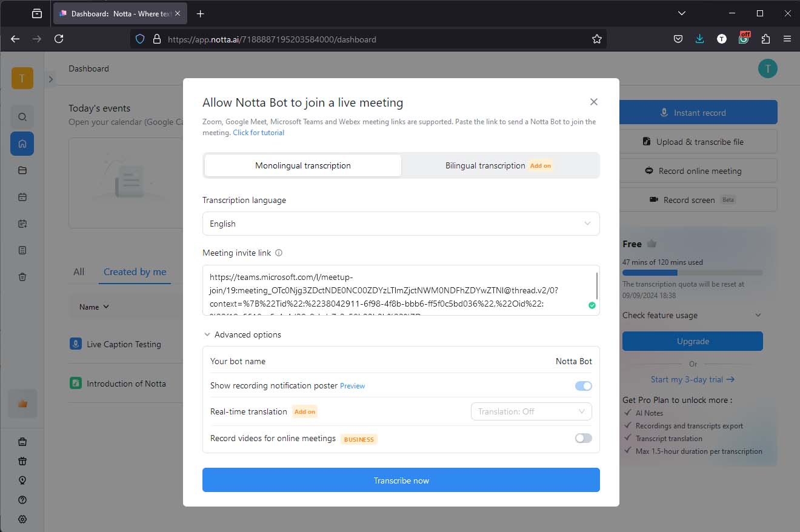Viewport: 800px width, 532px height.
Task: Open the Introduction of Notta recording
Action: 126,384
